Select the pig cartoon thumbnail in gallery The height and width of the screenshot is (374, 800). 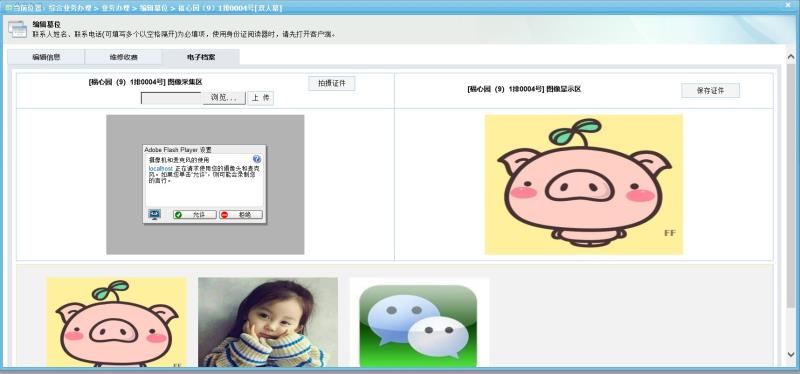point(116,322)
